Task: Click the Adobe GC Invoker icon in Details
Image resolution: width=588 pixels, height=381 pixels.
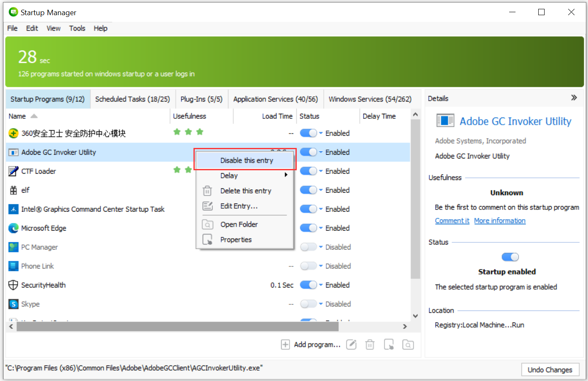Action: click(445, 121)
